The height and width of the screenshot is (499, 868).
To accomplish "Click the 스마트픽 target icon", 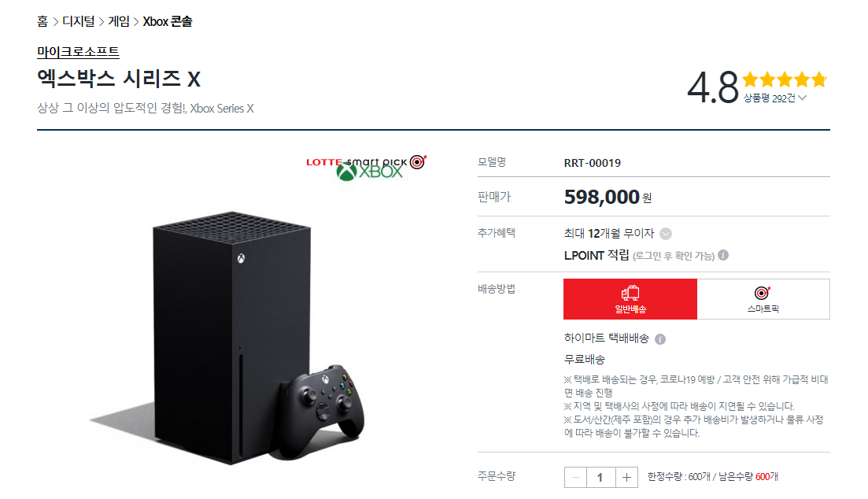I will pyautogui.click(x=763, y=293).
